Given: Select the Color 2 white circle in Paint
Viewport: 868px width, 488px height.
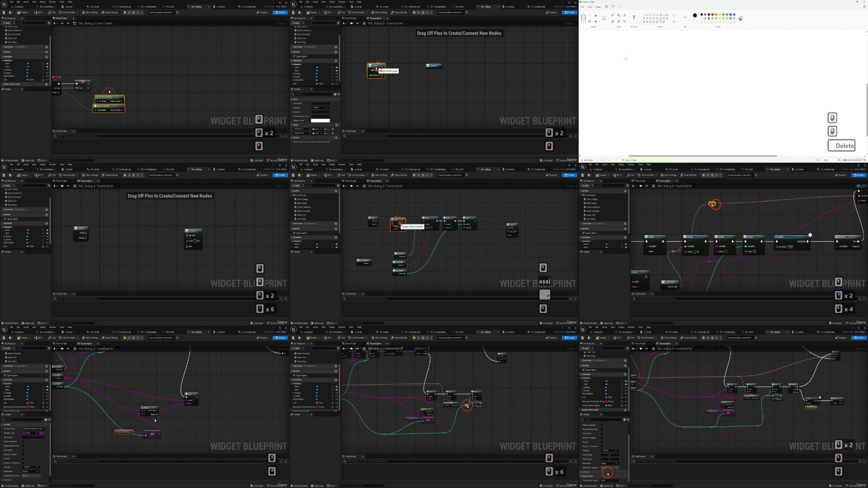Looking at the screenshot, I should click(x=695, y=21).
